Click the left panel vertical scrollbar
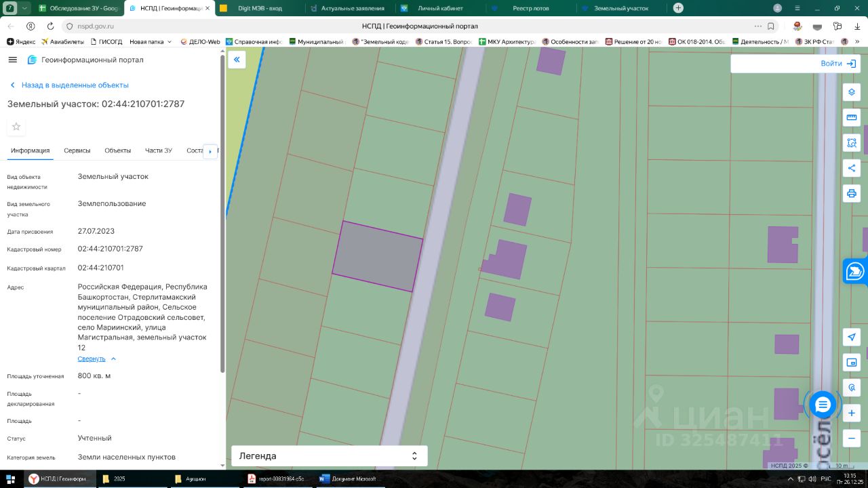 point(222,213)
